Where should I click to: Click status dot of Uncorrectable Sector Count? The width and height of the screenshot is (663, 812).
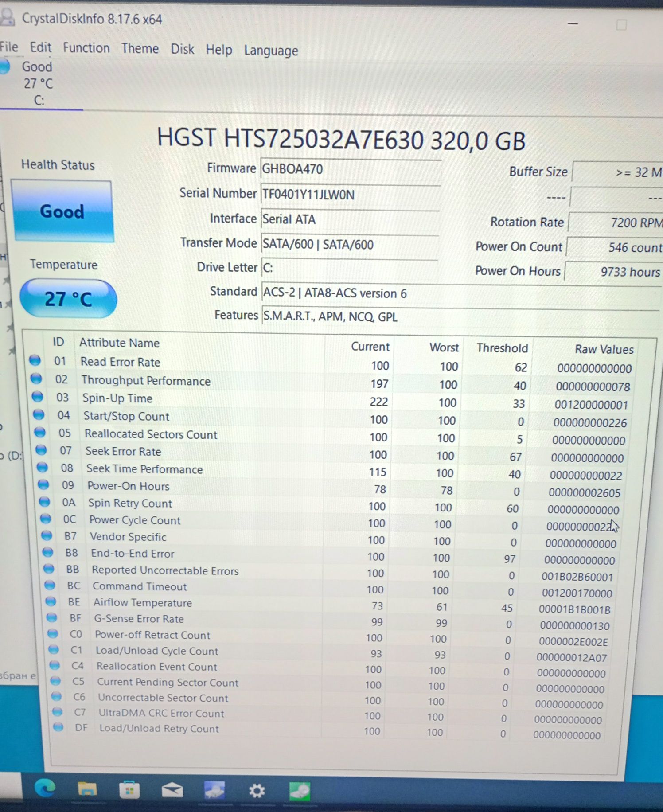tap(56, 696)
